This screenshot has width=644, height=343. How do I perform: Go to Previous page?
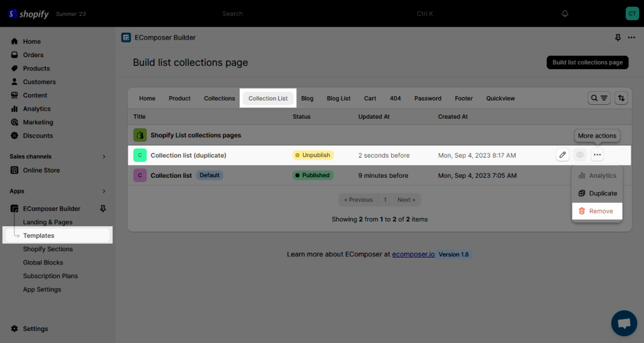(x=358, y=200)
